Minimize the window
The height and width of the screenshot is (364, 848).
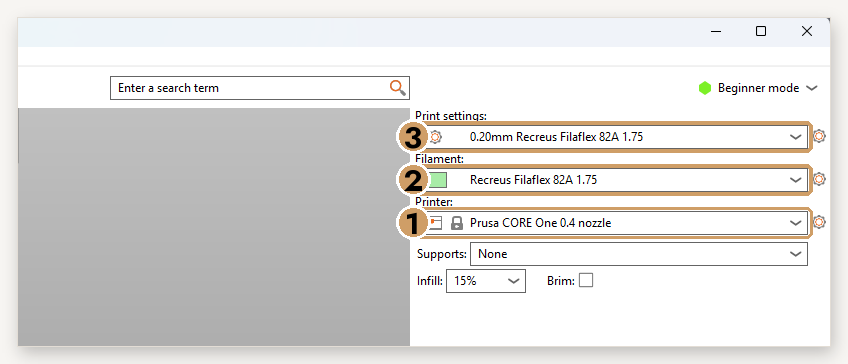tap(716, 31)
